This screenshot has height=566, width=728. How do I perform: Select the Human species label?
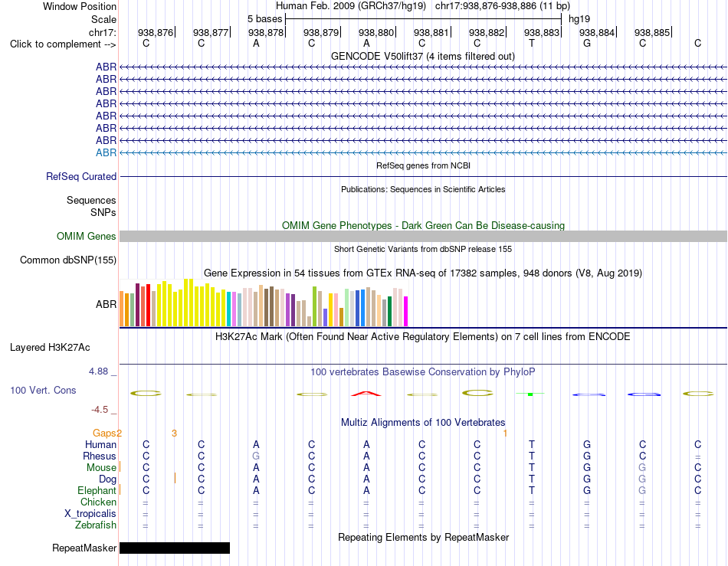pos(100,445)
